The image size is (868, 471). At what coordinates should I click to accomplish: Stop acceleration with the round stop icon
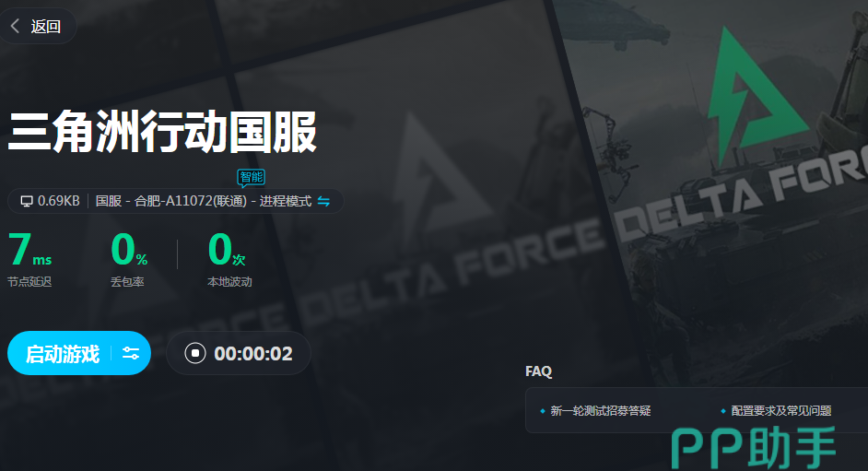tap(194, 353)
